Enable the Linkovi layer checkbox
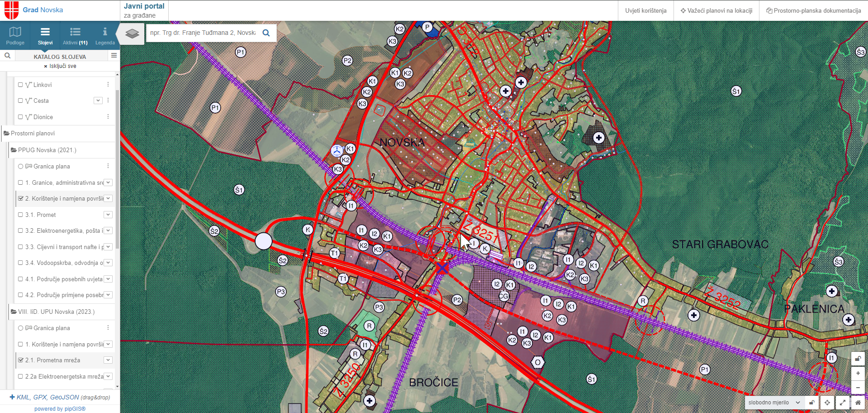The image size is (868, 413). 20,85
